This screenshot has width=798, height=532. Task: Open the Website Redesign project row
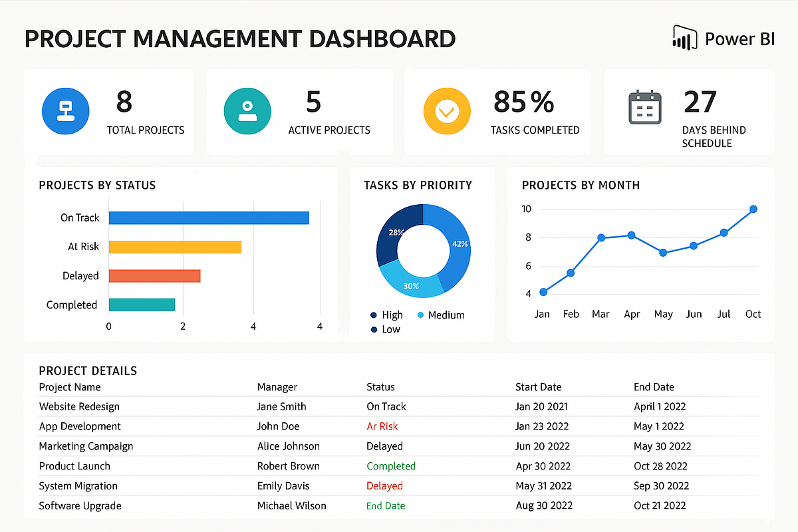tap(79, 406)
